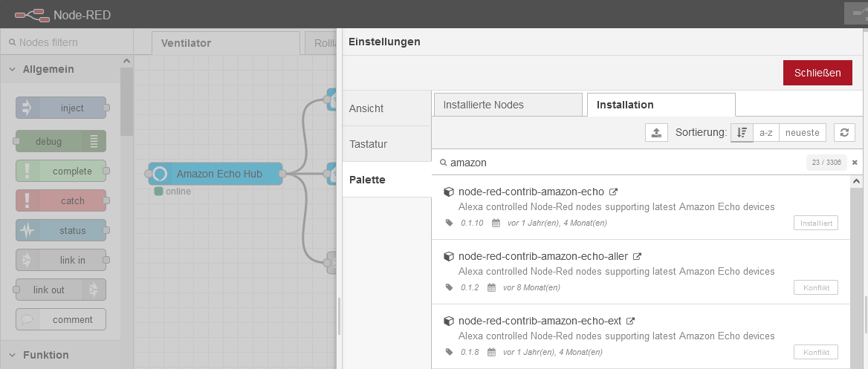Clear the amazon search with the x icon
This screenshot has width=868, height=369.
pyautogui.click(x=855, y=163)
